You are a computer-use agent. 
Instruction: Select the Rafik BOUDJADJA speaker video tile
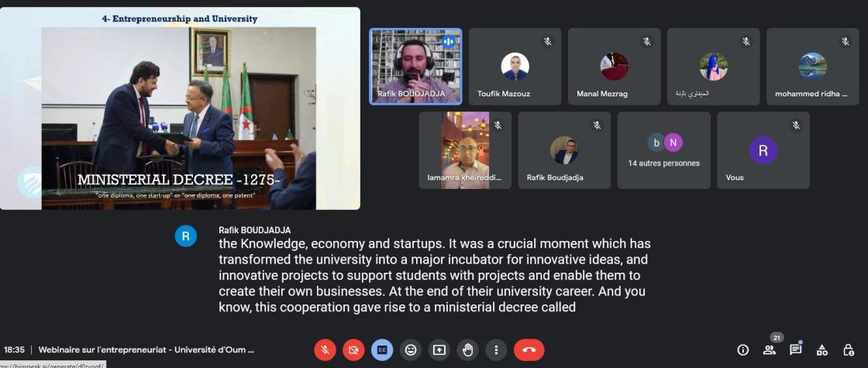415,67
